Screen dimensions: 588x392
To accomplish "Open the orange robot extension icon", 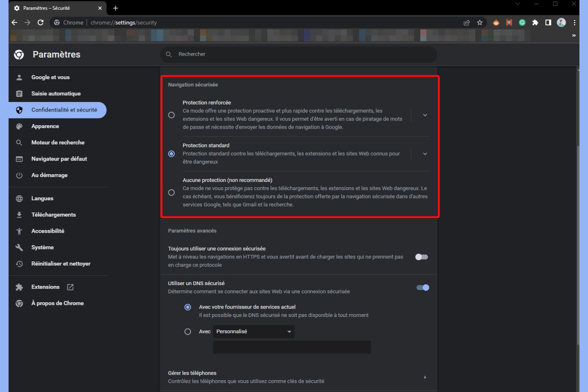I will [496, 22].
